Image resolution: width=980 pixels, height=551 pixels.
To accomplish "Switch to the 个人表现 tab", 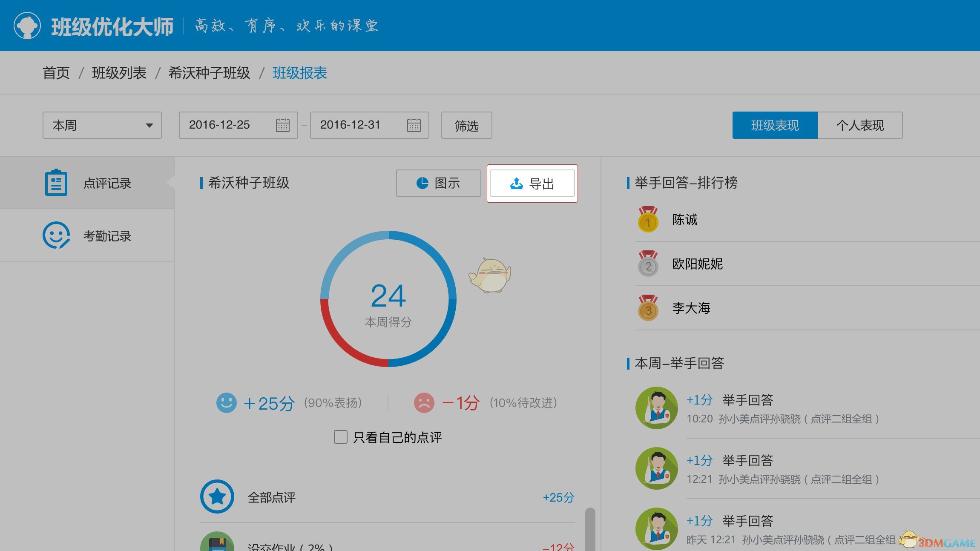I will point(860,125).
